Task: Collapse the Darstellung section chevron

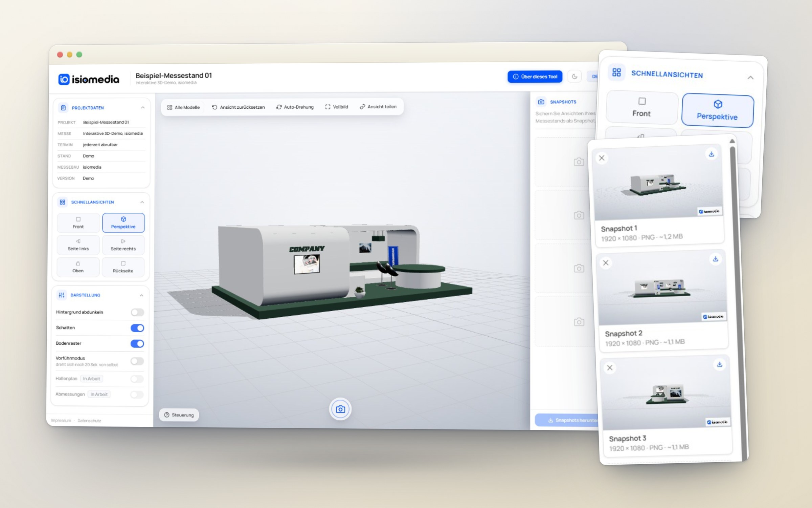Action: click(141, 295)
